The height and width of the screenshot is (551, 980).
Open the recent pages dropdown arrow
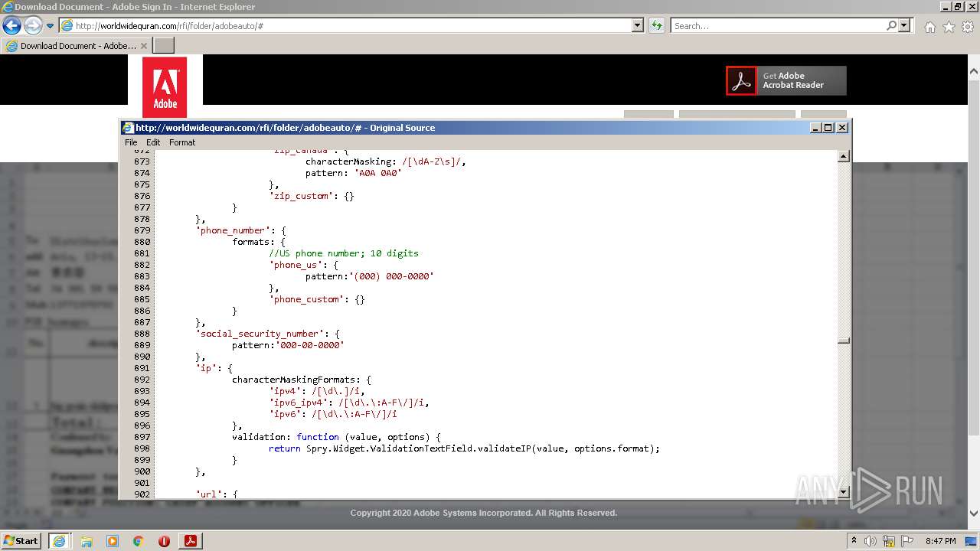tap(50, 26)
